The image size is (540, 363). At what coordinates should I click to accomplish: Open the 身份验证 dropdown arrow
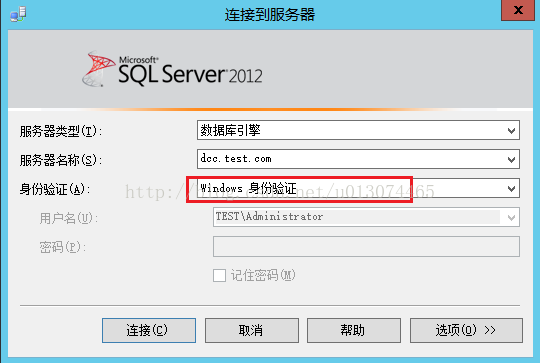(x=511, y=188)
